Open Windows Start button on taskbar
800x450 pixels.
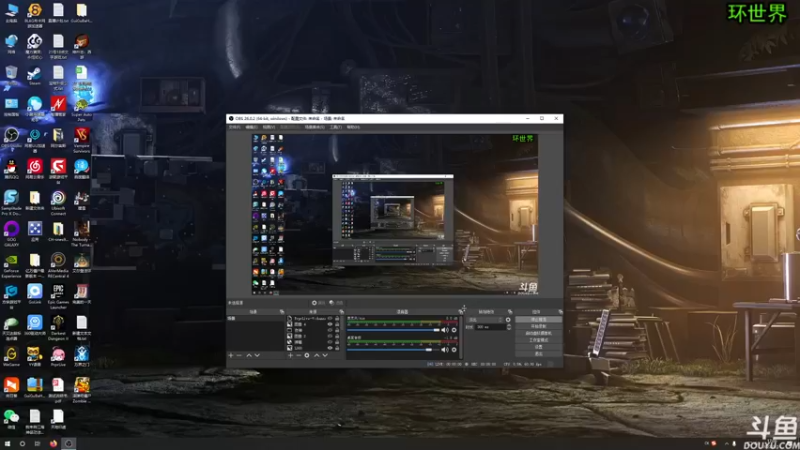point(7,444)
